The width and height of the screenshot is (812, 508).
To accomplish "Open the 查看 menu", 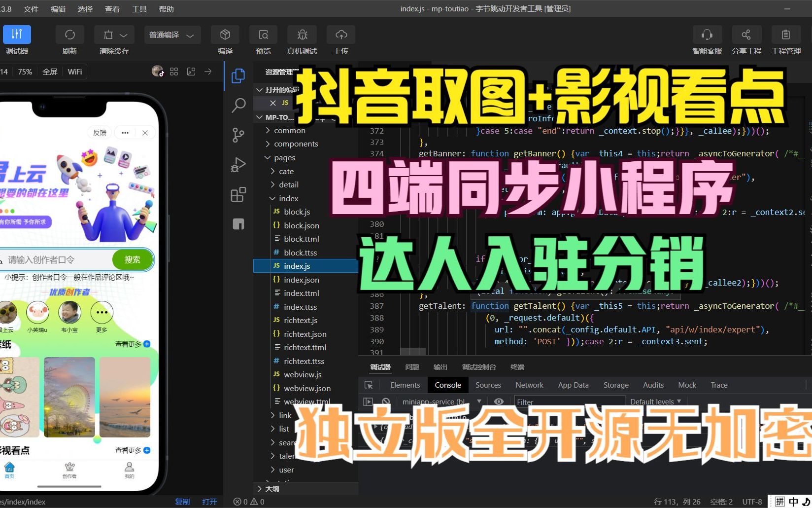I will tap(112, 9).
